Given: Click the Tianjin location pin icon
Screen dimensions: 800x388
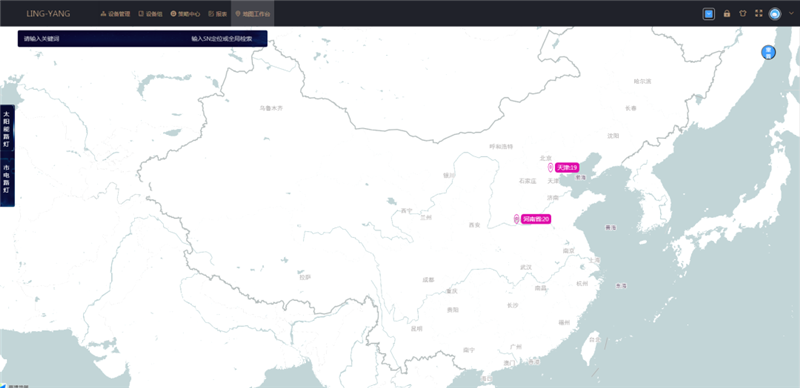Looking at the screenshot, I should (x=551, y=167).
